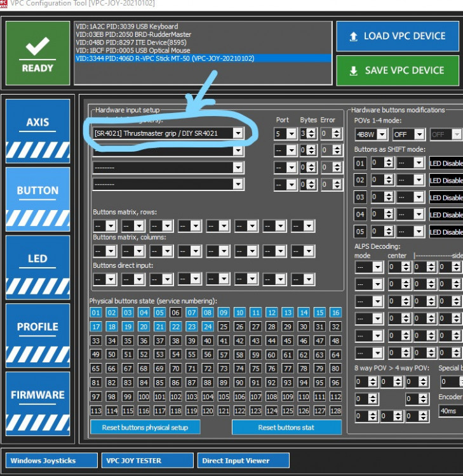Switch to the AXIS tab
The width and height of the screenshot is (463, 476).
[37, 122]
